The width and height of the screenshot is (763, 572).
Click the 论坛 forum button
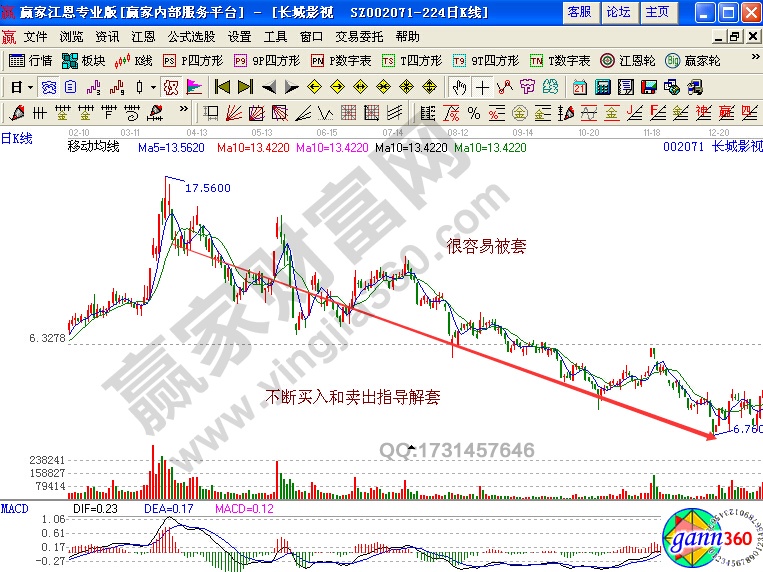coord(618,12)
